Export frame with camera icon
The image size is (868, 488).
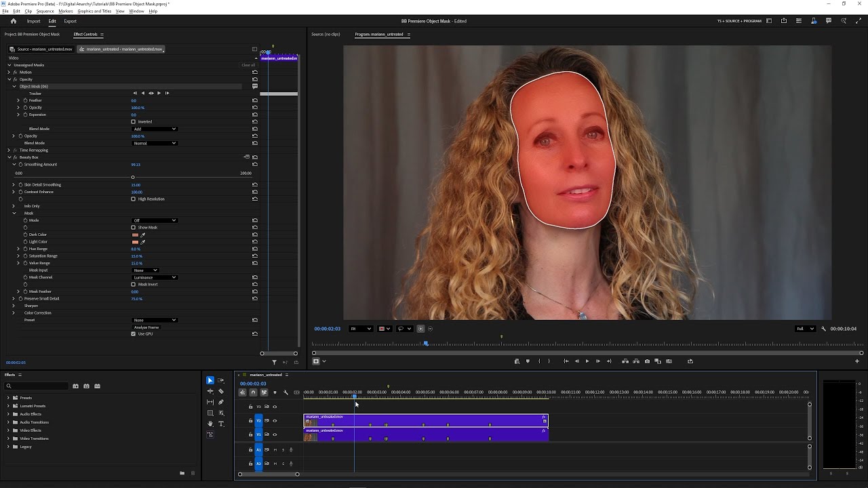click(x=647, y=361)
